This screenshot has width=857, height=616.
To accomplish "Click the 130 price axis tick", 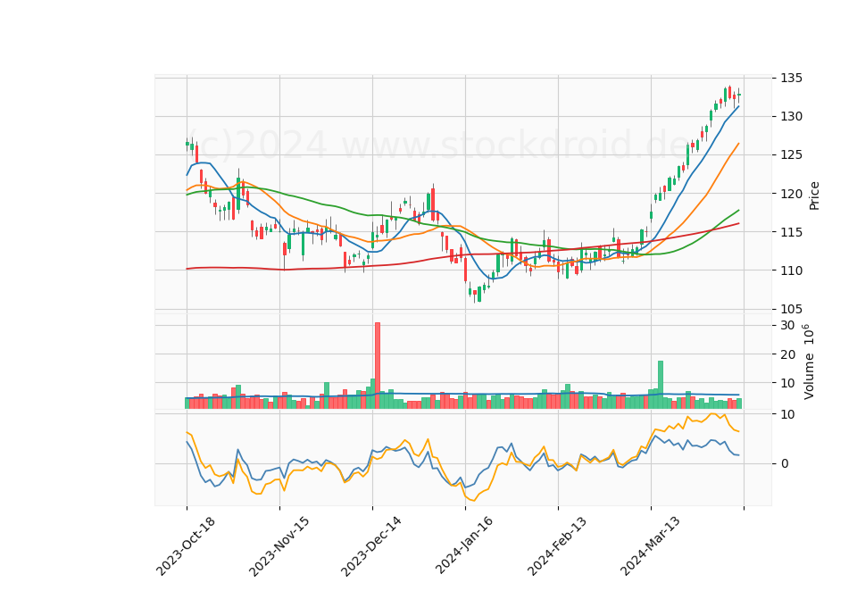I will click(792, 116).
